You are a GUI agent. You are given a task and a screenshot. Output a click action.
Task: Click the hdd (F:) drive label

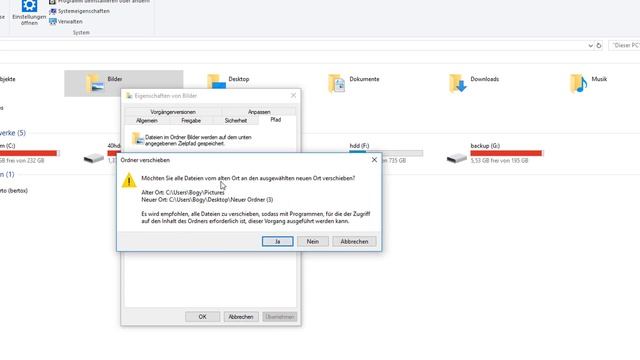point(359,146)
